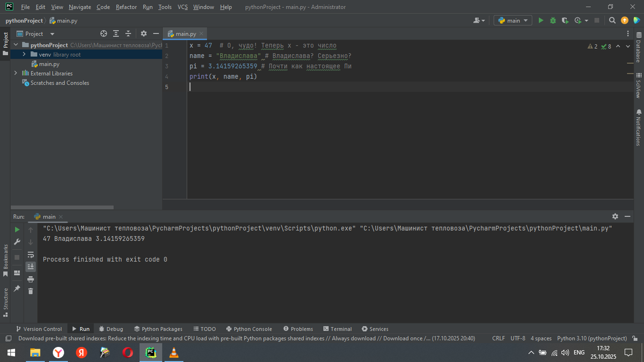The height and width of the screenshot is (362, 644).
Task: Open the Navigate menu
Action: [80, 7]
